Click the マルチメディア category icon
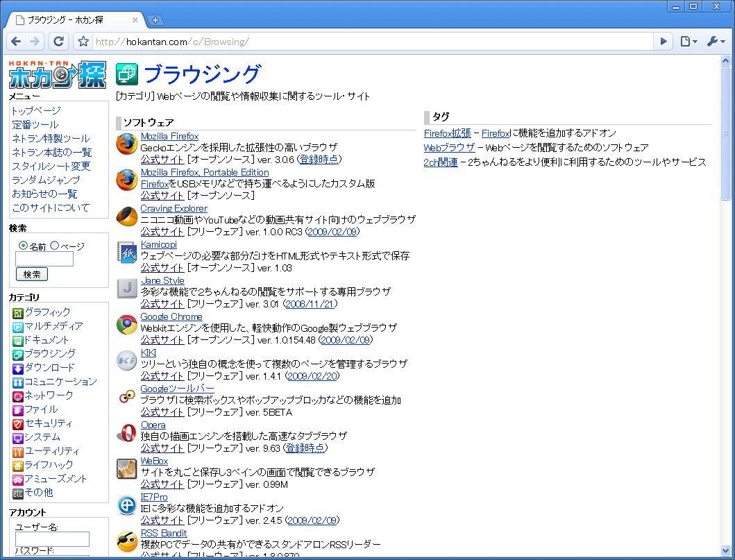735x560 pixels. [x=18, y=327]
